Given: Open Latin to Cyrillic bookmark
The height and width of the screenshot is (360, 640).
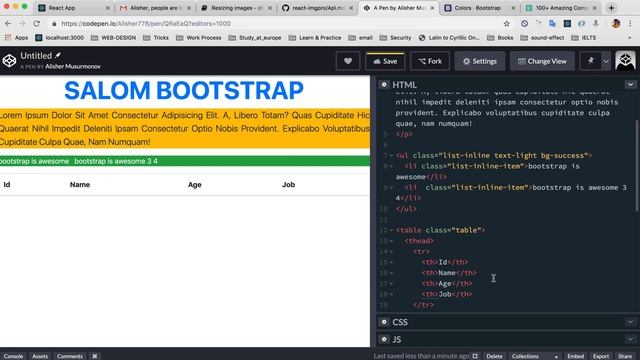Looking at the screenshot, I should 449,38.
